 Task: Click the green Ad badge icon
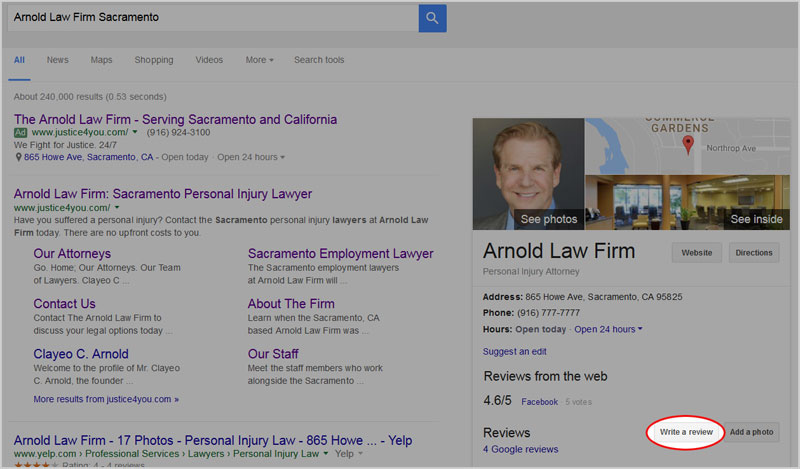pos(20,133)
